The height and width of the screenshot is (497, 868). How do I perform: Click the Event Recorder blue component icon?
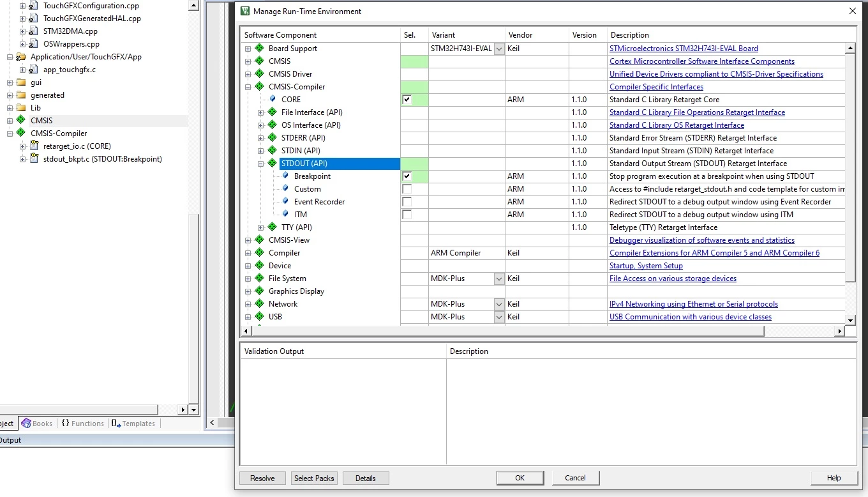(286, 201)
